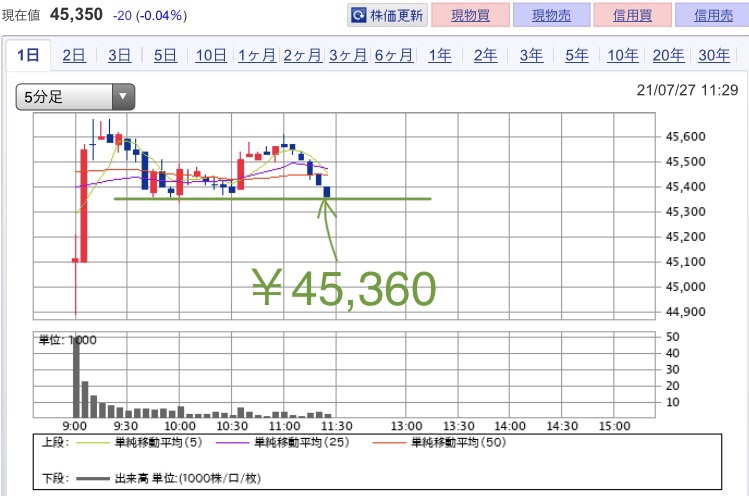Click the 単純移動平均(25) legend entry
Image resolution: width=749 pixels, height=496 pixels.
tap(282, 443)
